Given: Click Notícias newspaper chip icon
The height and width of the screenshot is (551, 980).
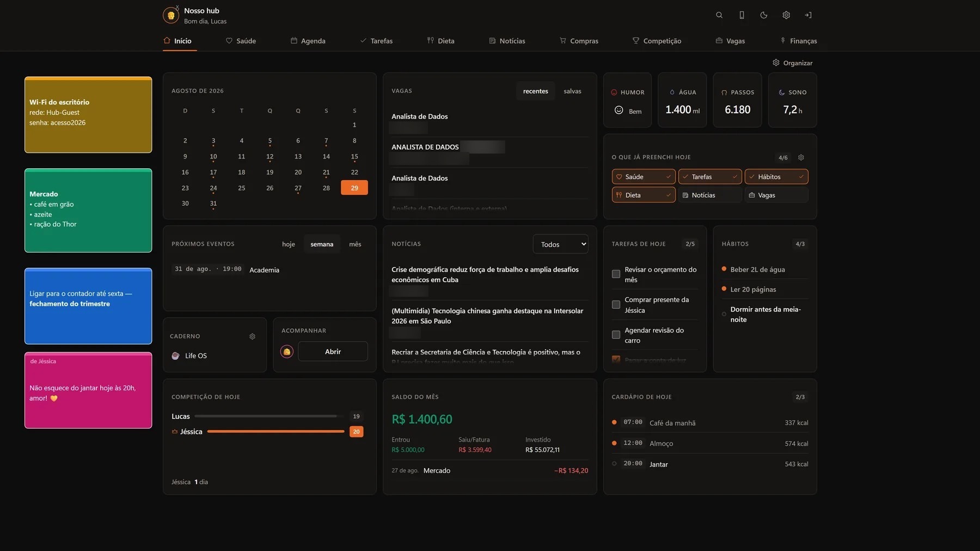Looking at the screenshot, I should click(x=685, y=195).
